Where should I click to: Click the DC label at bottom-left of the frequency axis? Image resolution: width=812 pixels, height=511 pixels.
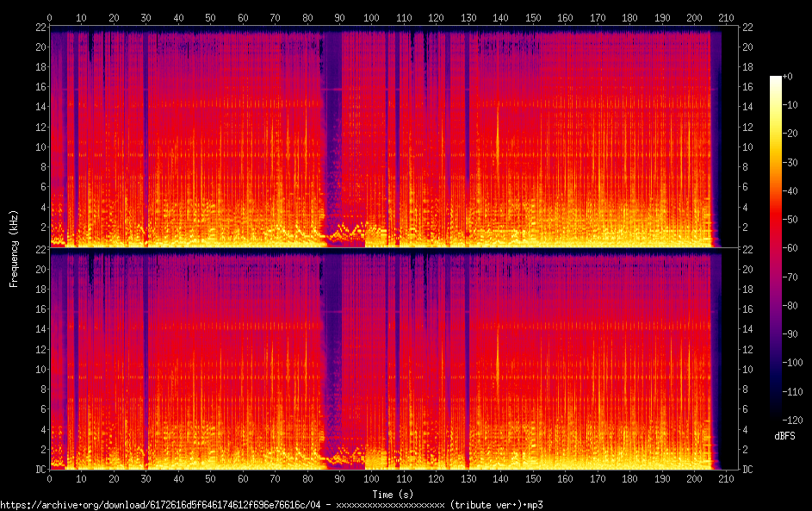(40, 470)
